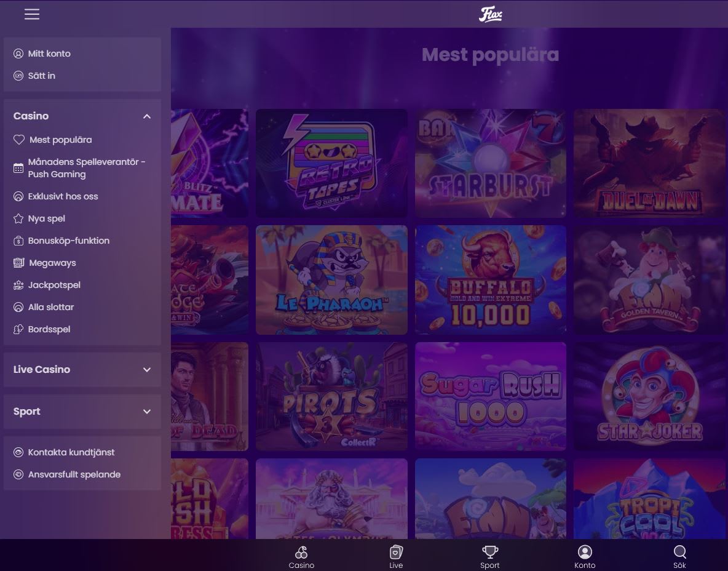This screenshot has height=571, width=728.
Task: Click the money-bag icon beside Bonusköp-funktion
Action: coord(18,241)
